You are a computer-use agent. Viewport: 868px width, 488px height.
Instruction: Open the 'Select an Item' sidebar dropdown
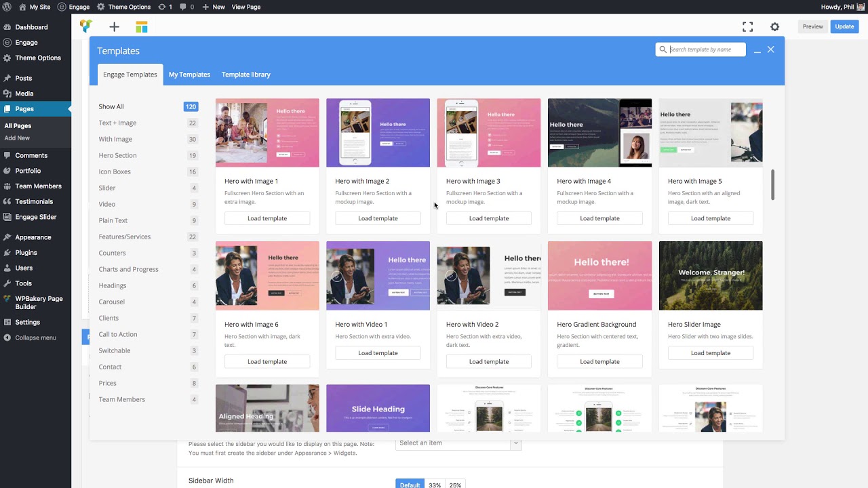[x=458, y=443]
